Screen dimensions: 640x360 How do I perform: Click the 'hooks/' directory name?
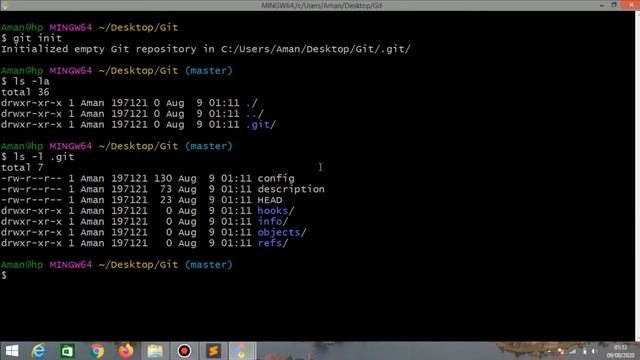[276, 211]
